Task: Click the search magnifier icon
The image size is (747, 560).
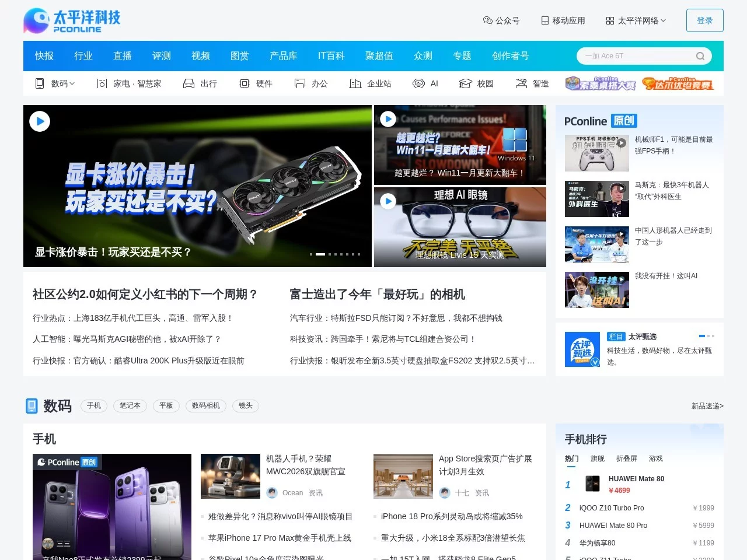Action: coord(700,55)
